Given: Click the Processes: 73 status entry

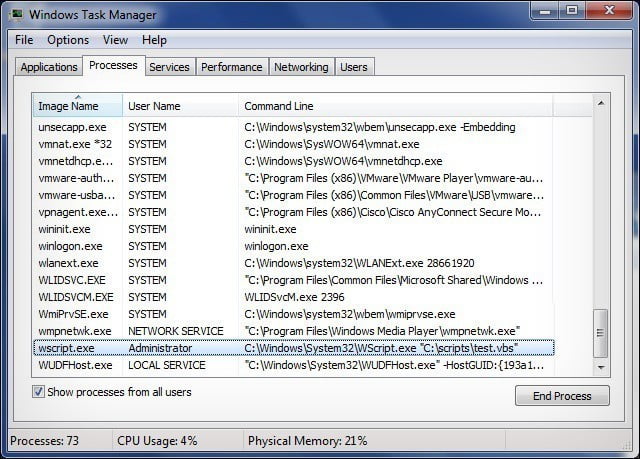Looking at the screenshot, I should pyautogui.click(x=44, y=441).
